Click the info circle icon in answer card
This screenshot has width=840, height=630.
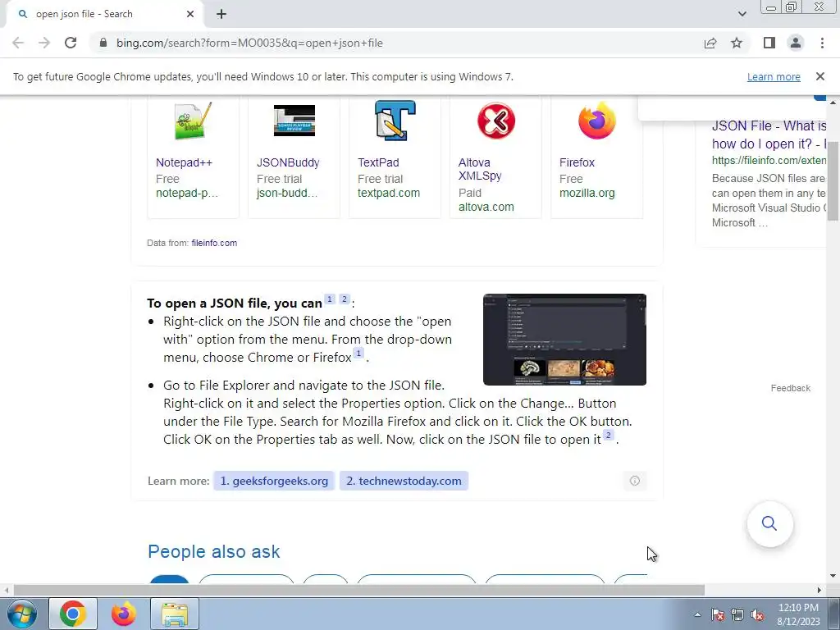[635, 481]
